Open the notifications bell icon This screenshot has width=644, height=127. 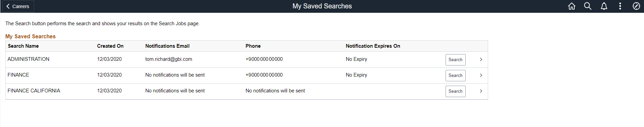pos(604,6)
